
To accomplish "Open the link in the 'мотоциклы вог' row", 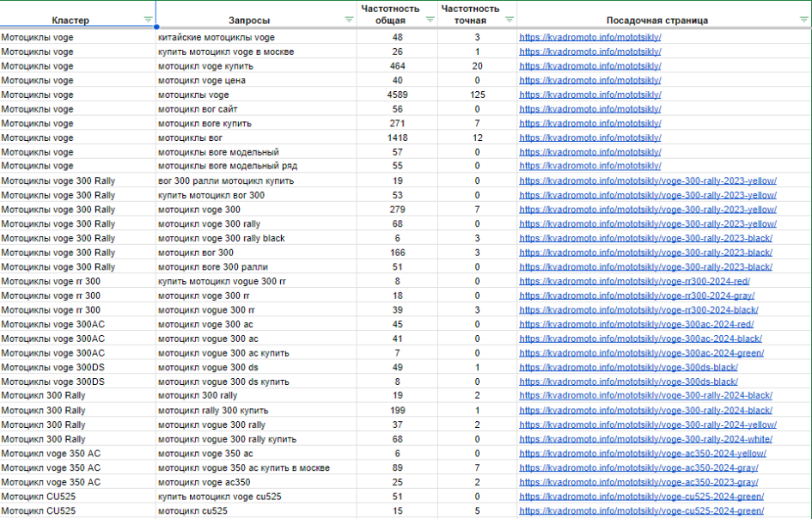I will [x=589, y=137].
